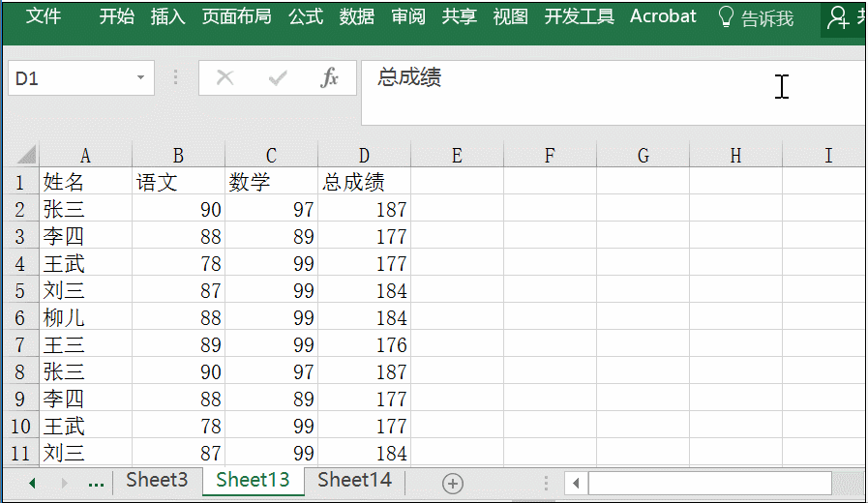Select cell D7 value 176
The image size is (868, 503).
point(364,344)
